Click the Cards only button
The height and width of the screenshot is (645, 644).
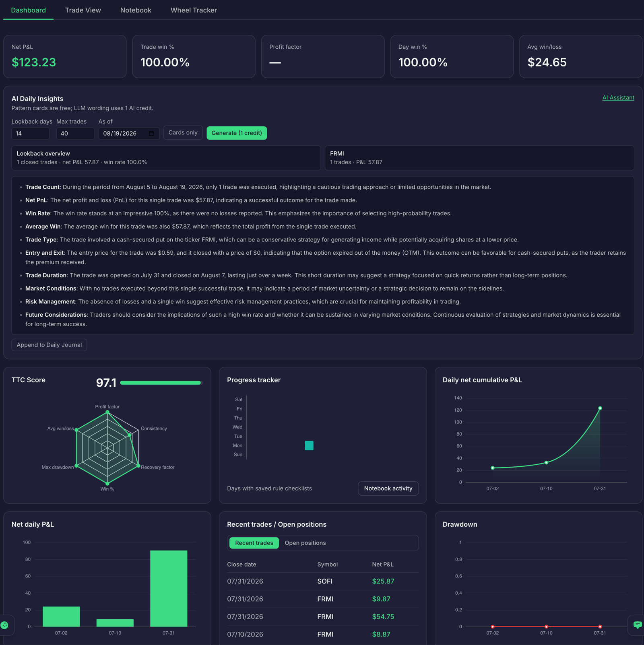183,133
